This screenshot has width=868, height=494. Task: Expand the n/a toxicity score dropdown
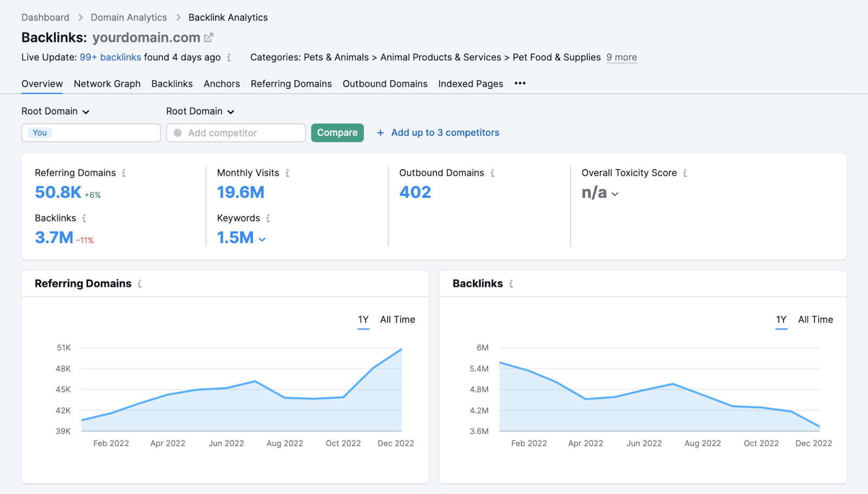(615, 194)
